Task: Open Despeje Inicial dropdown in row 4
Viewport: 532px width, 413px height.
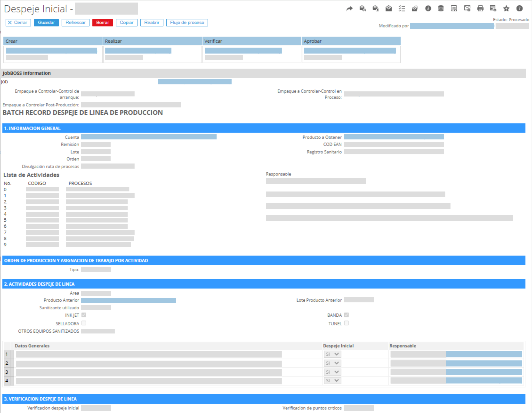Action: [332, 381]
